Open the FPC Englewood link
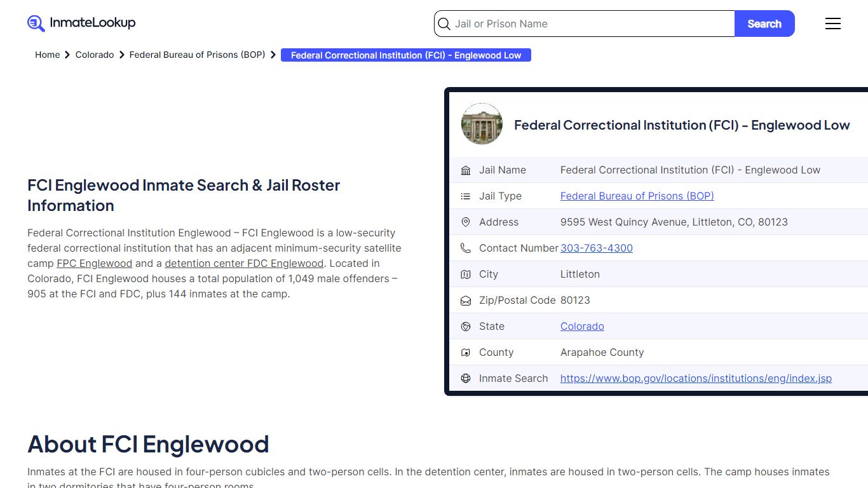 click(94, 264)
